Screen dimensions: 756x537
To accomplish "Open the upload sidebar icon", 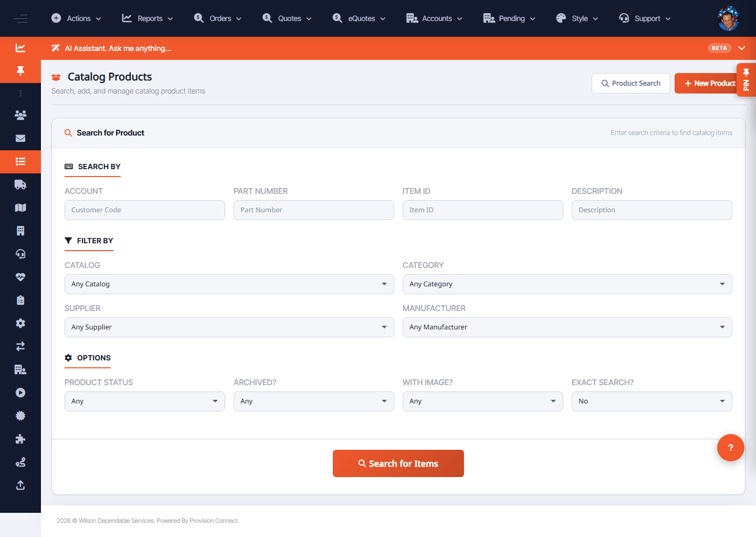I will (x=20, y=485).
